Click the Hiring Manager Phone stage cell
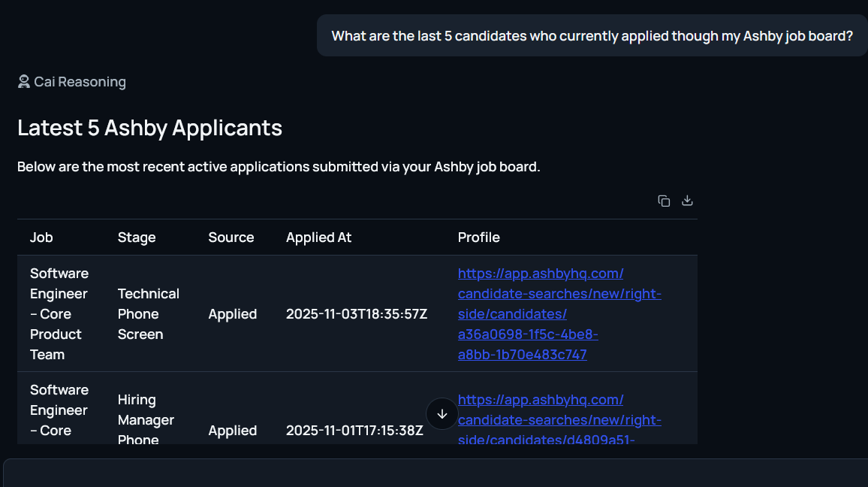Viewport: 868px width, 487px height. pos(146,420)
